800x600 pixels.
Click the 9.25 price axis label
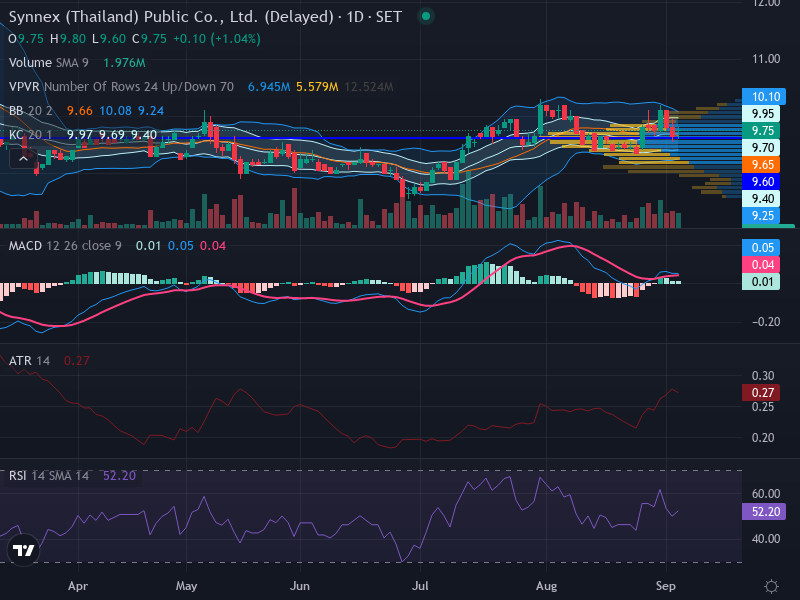761,216
